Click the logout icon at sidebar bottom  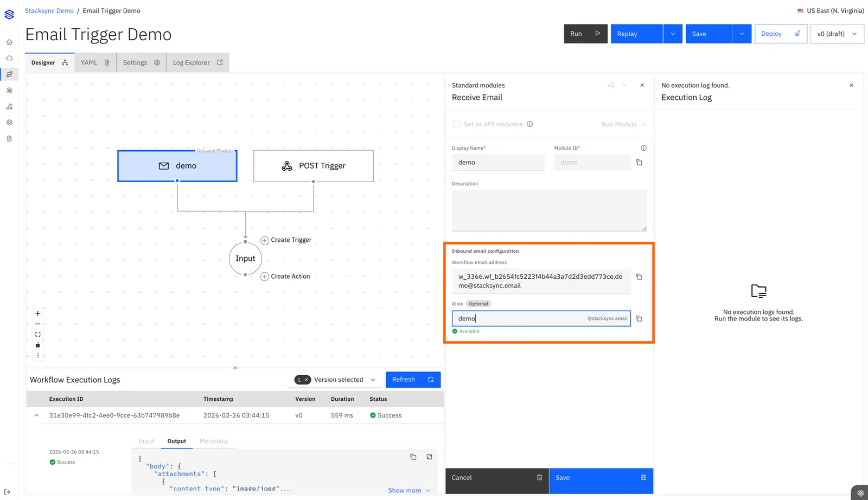8,492
